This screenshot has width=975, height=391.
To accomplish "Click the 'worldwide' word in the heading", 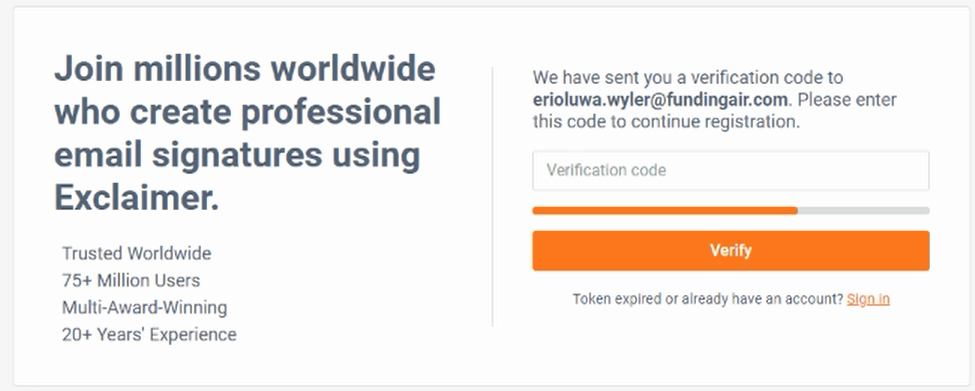I will click(x=353, y=68).
